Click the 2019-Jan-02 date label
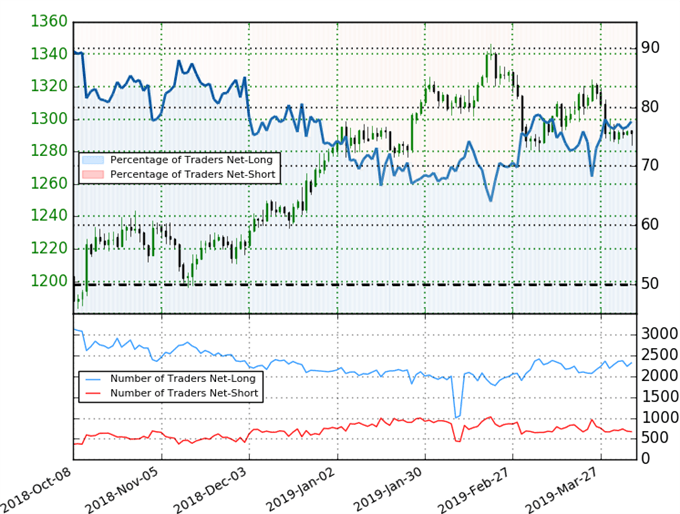 301,490
